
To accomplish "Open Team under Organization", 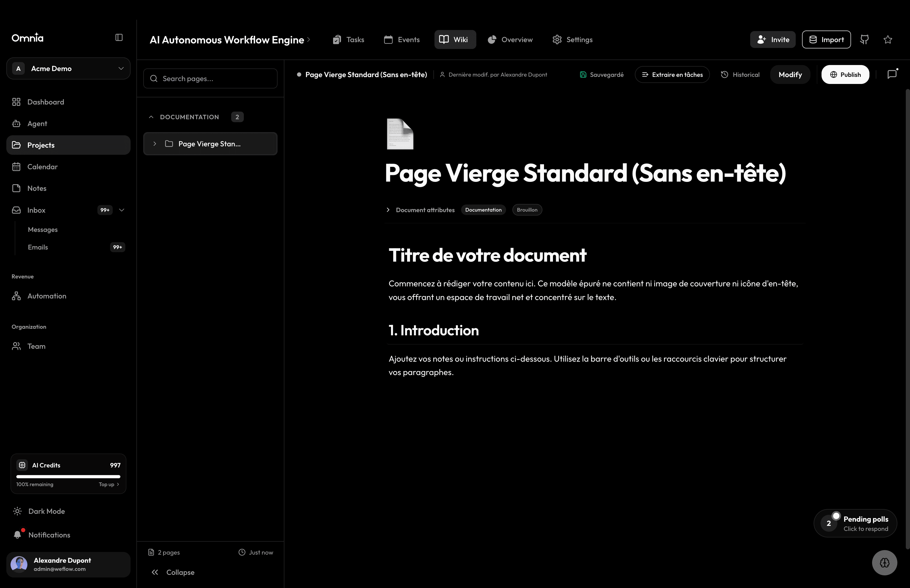I will [x=68, y=346].
